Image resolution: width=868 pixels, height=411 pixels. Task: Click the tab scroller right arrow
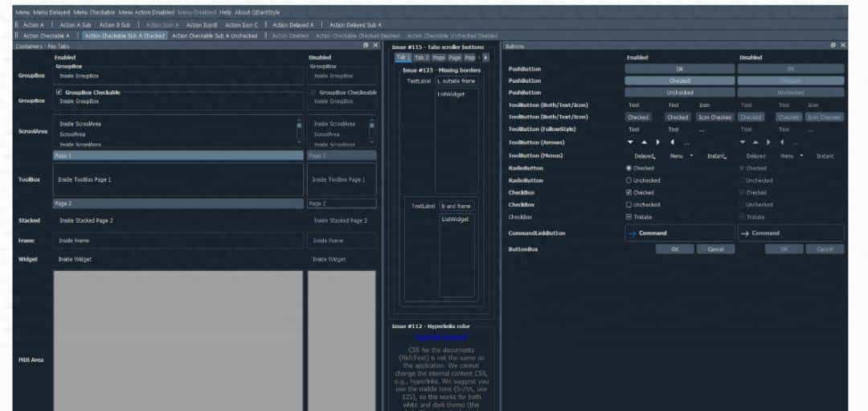pos(485,58)
